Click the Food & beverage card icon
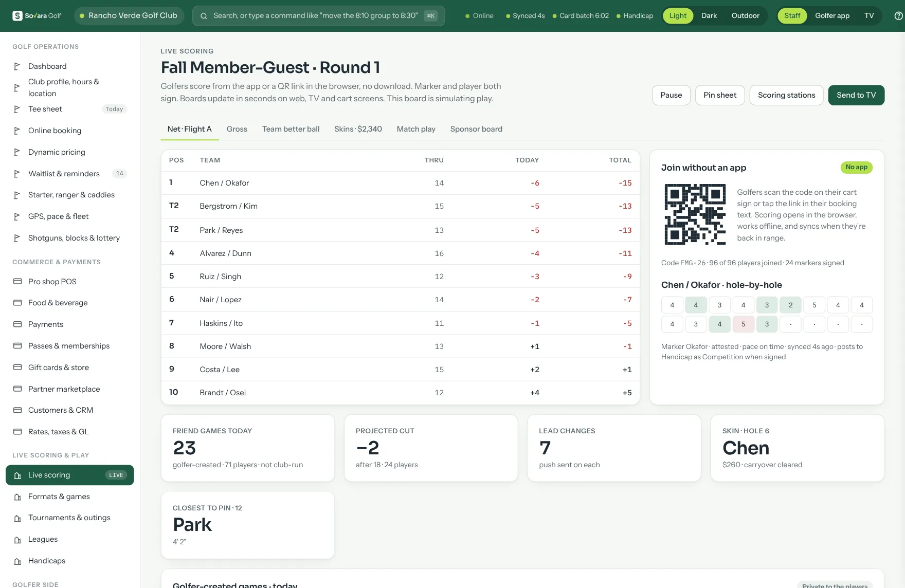905x588 pixels. click(17, 303)
